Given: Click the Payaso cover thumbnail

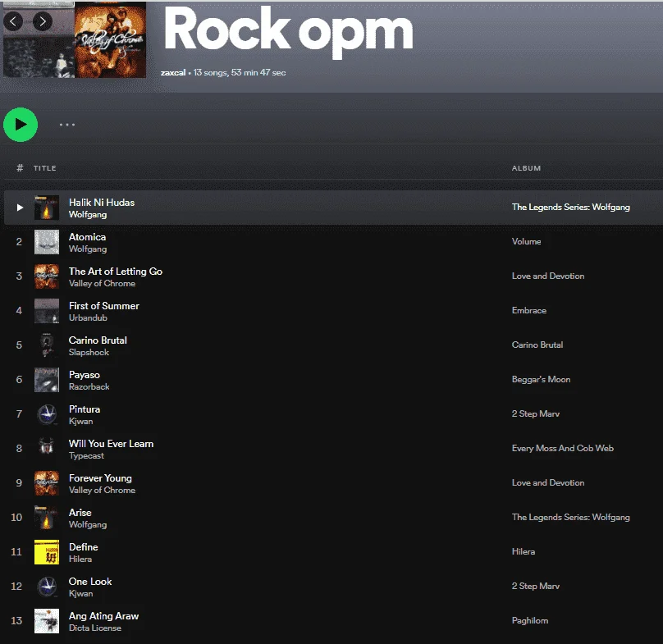Looking at the screenshot, I should coord(47,380).
